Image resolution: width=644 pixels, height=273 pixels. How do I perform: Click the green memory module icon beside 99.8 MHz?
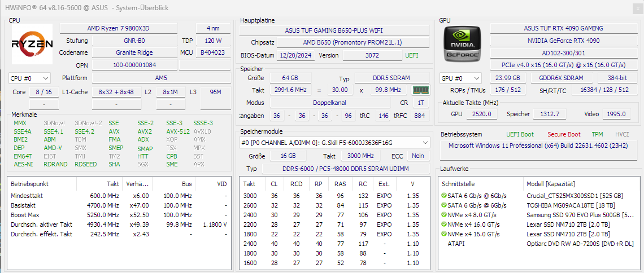click(420, 90)
